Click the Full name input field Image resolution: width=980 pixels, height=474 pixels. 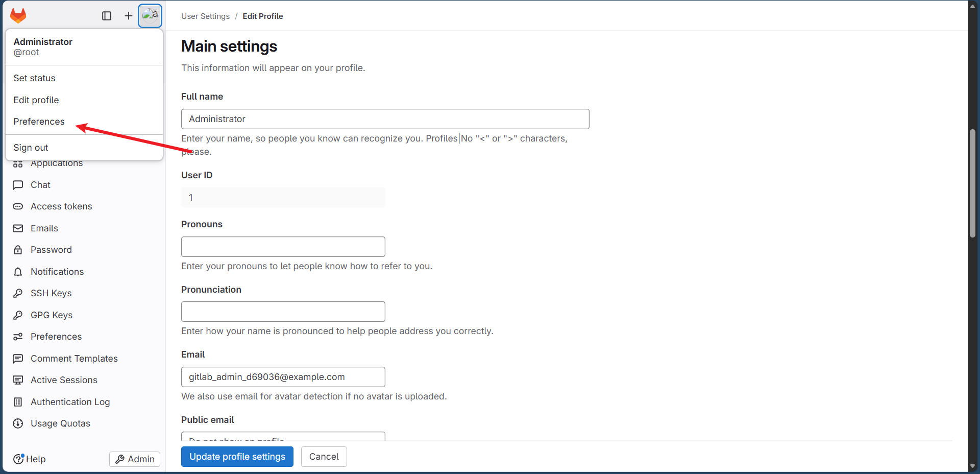coord(385,119)
